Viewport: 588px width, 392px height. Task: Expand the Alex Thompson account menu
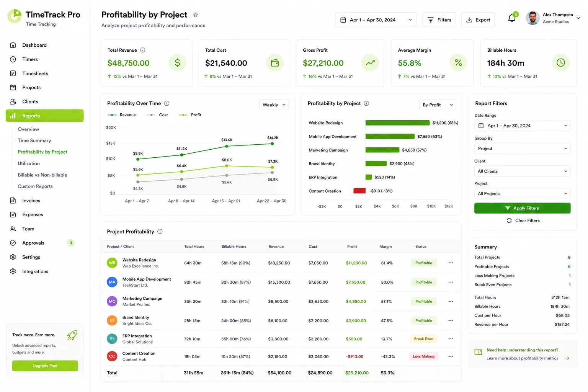(578, 18)
